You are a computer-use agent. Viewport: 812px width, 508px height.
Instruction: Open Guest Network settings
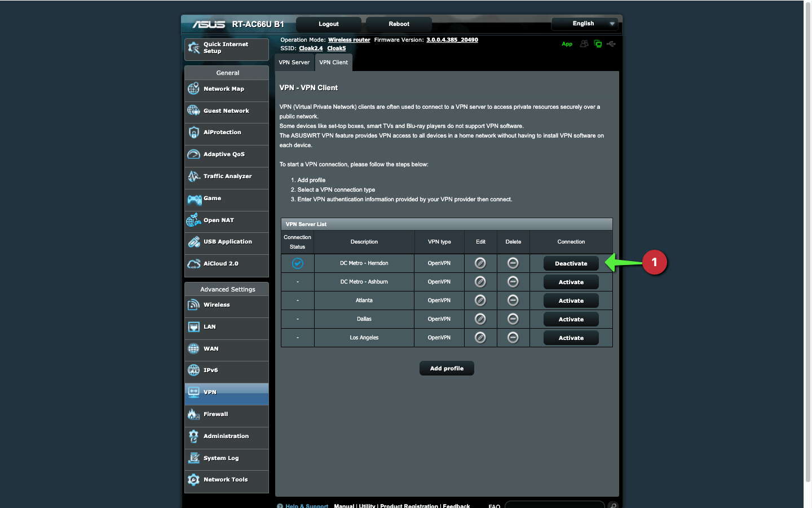coord(226,111)
